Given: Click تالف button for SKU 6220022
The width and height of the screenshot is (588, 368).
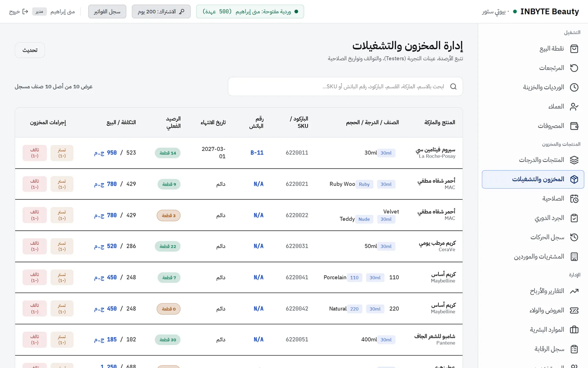Looking at the screenshot, I should pyautogui.click(x=35, y=215).
